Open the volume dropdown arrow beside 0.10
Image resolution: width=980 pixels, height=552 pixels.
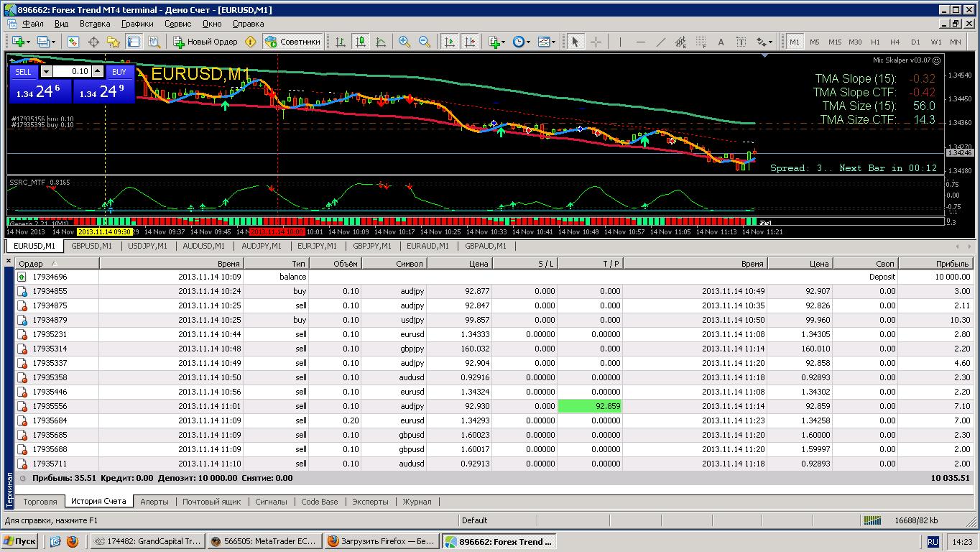click(46, 71)
